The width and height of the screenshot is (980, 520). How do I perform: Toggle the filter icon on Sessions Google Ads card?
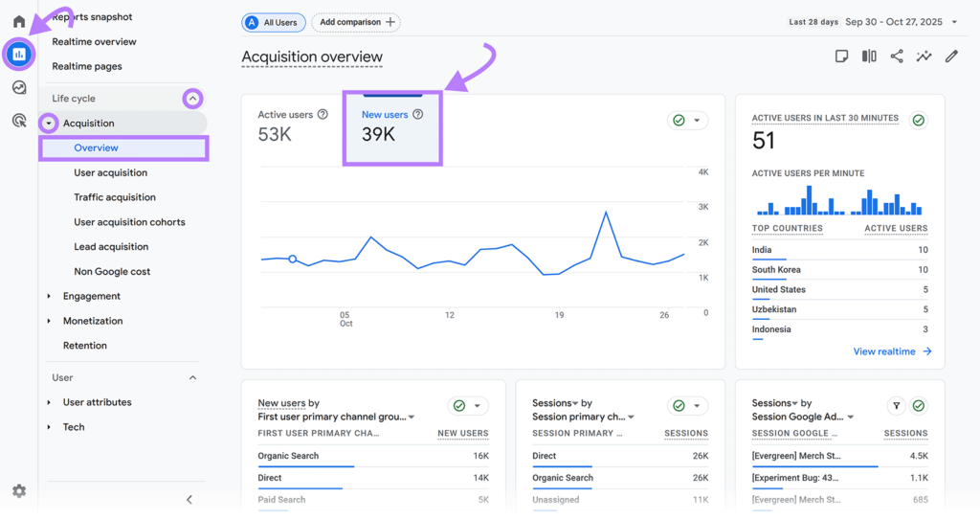click(x=897, y=406)
